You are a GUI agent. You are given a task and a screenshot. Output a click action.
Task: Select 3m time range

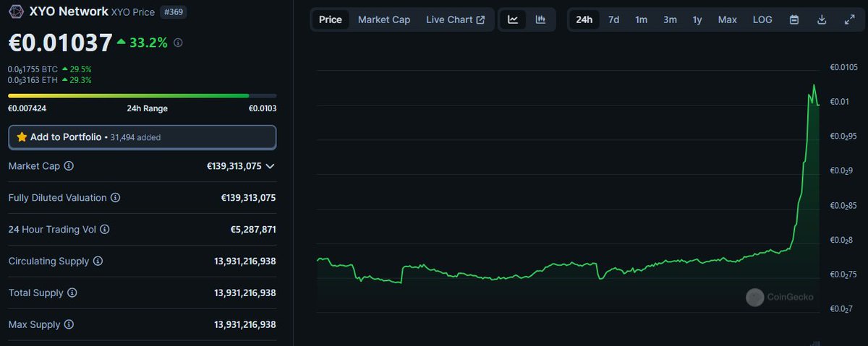(x=670, y=20)
